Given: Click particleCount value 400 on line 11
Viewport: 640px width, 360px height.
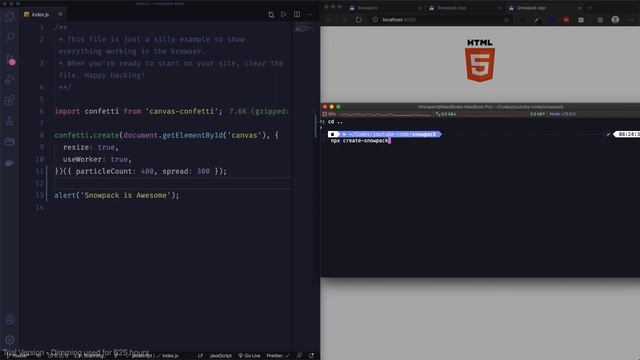Looking at the screenshot, I should 147,171.
